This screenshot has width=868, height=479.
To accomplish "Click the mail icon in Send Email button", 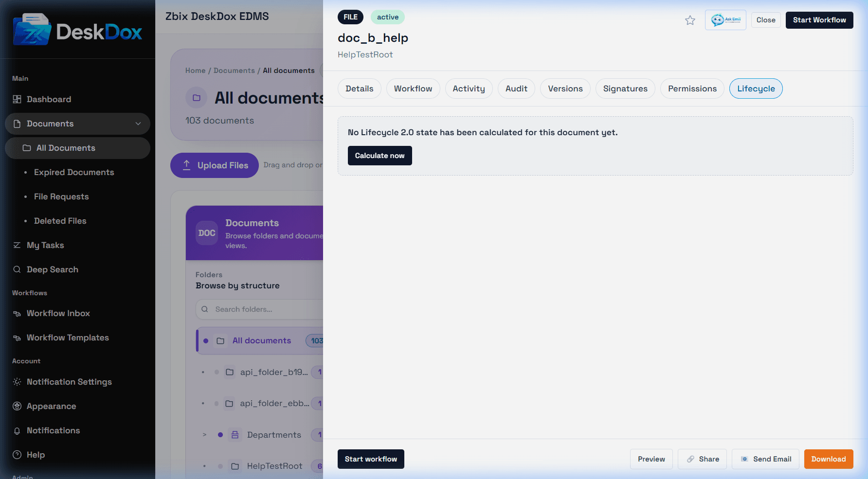I will pyautogui.click(x=744, y=459).
